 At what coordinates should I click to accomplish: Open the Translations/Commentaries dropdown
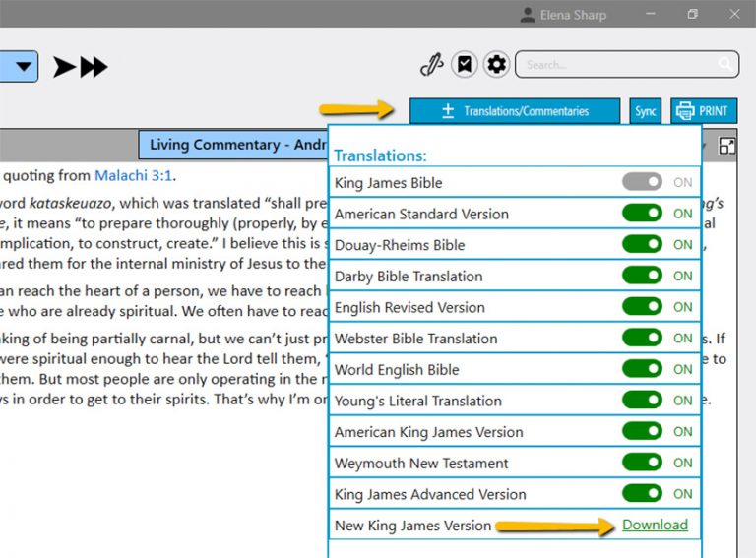pos(515,111)
